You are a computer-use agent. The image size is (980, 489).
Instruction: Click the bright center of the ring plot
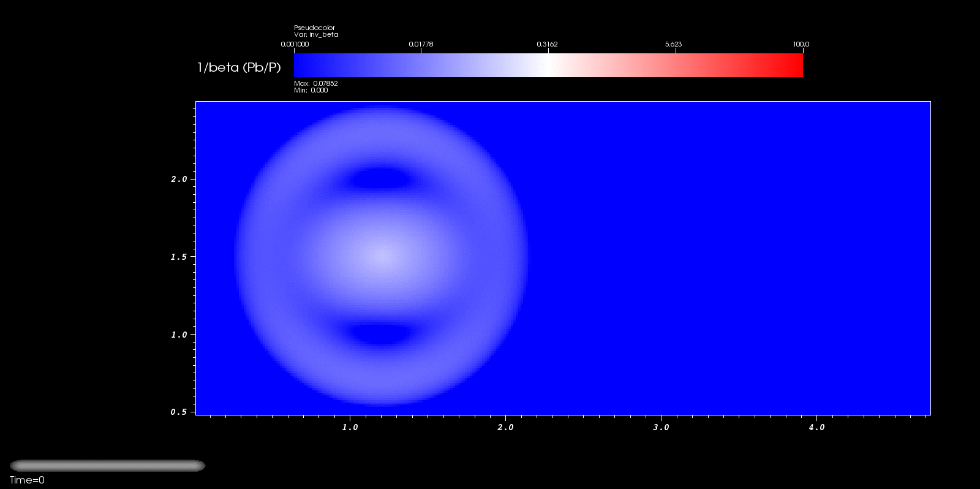[x=383, y=256]
